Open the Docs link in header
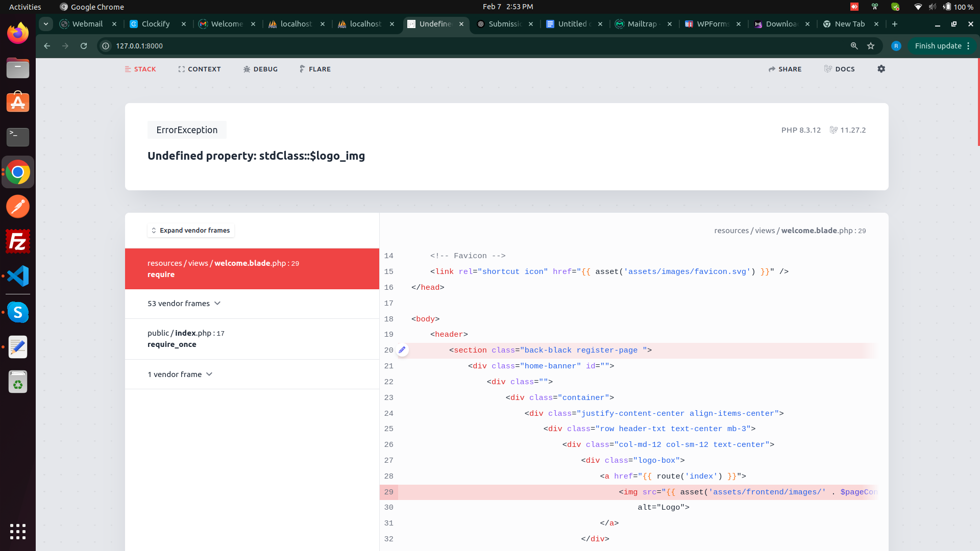Image resolution: width=980 pixels, height=551 pixels. (839, 69)
